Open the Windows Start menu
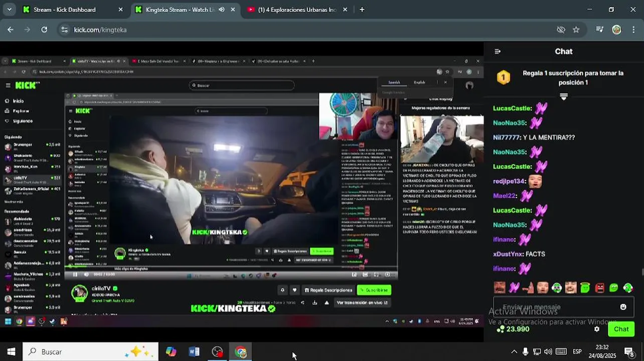Viewport: 644px width, 361px height. coord(11,352)
